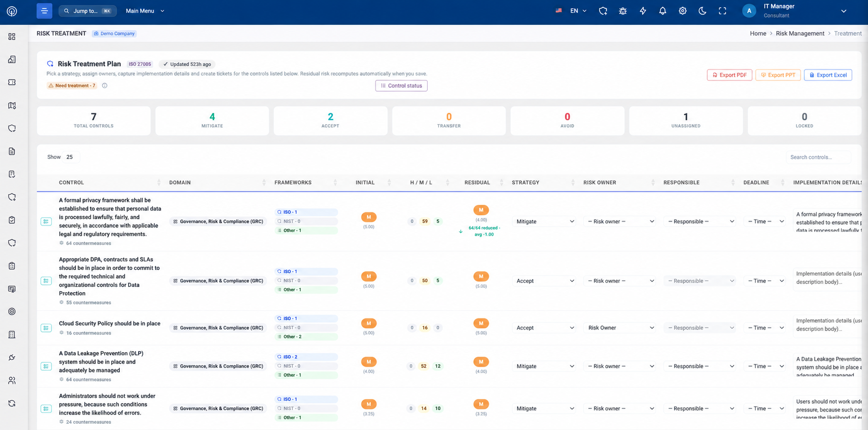Open the Control status button
The height and width of the screenshot is (430, 868).
[401, 86]
